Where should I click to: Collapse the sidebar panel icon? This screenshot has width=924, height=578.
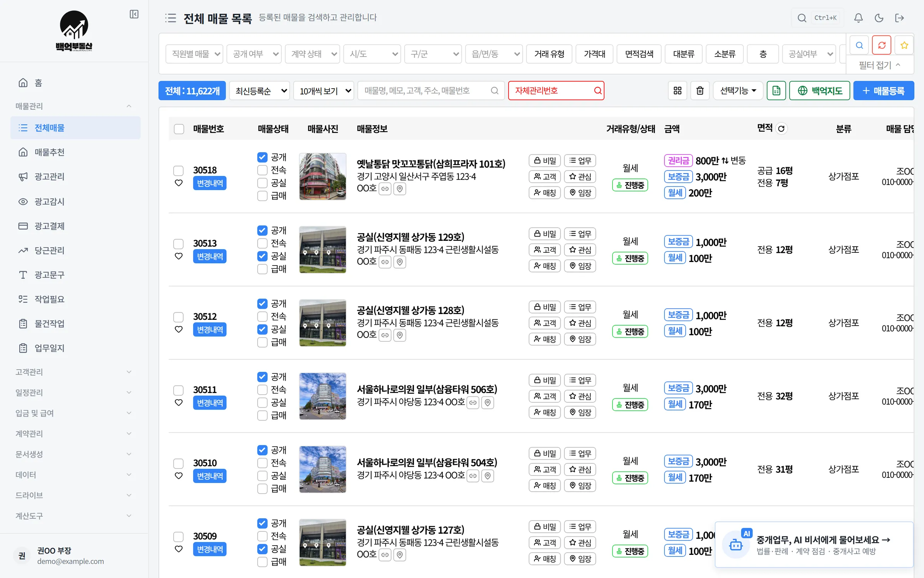point(134,14)
